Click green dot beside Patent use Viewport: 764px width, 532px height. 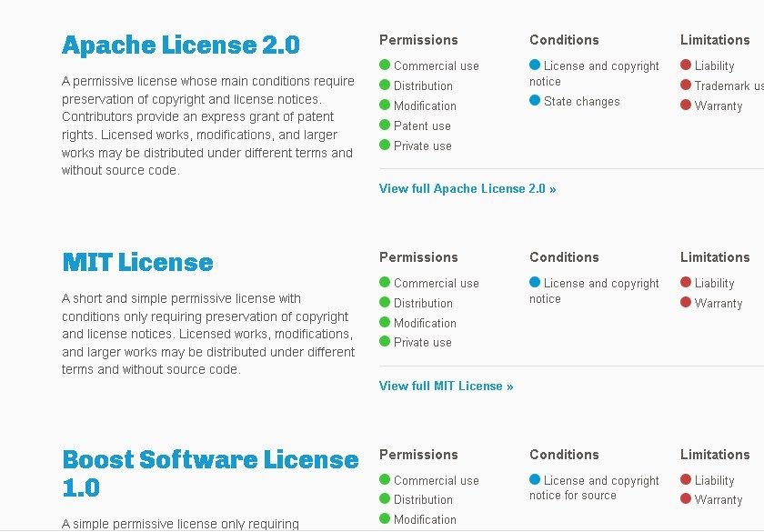385,125
